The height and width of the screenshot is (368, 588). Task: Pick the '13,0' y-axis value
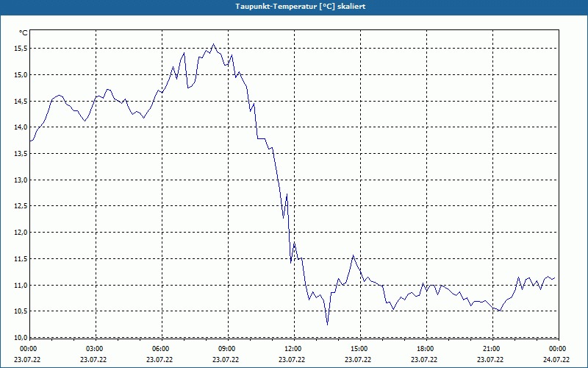point(21,180)
